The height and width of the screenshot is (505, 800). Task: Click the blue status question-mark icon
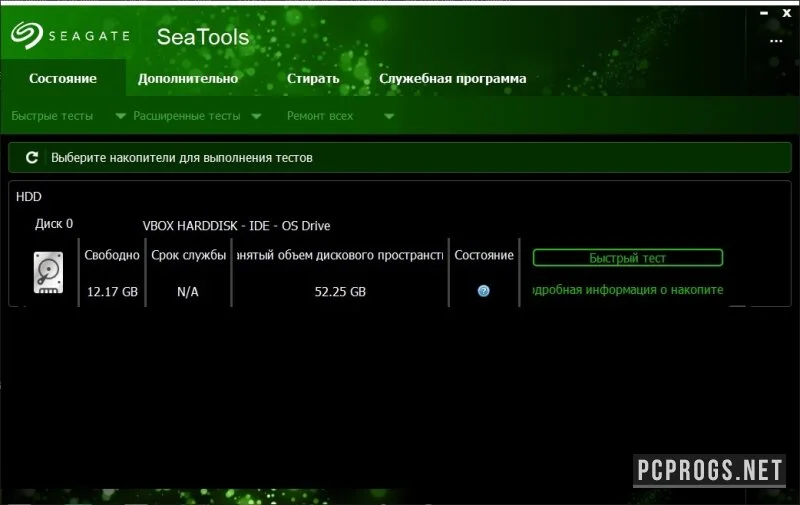pyautogui.click(x=483, y=291)
